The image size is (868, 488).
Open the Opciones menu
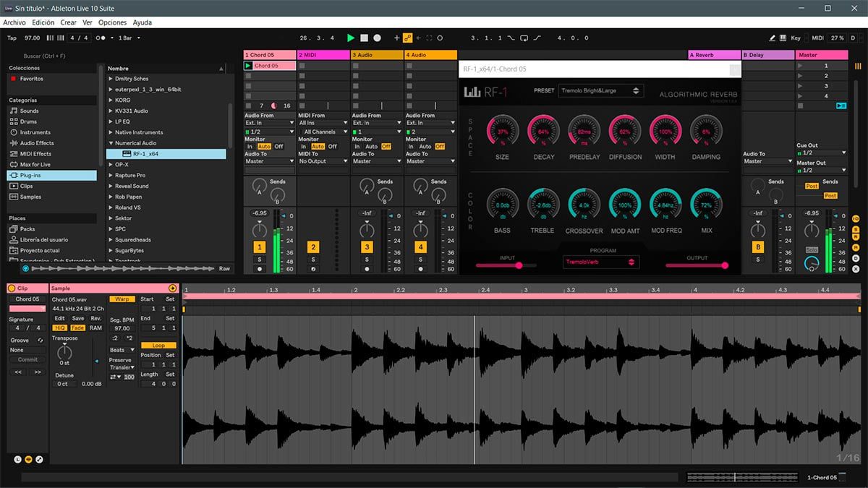click(x=112, y=22)
